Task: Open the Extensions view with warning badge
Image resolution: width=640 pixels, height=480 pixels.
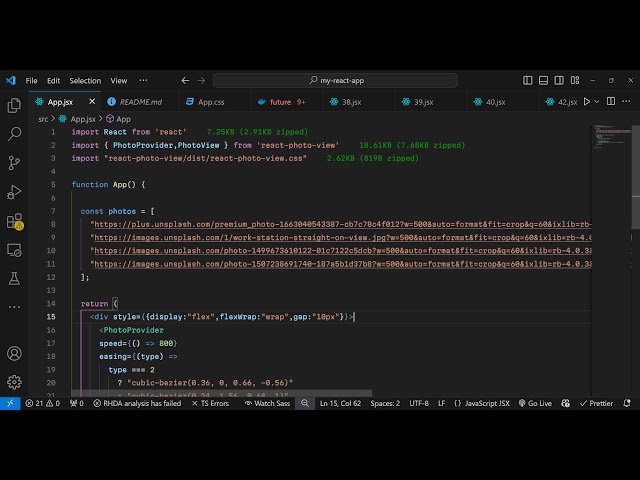Action: (x=14, y=221)
